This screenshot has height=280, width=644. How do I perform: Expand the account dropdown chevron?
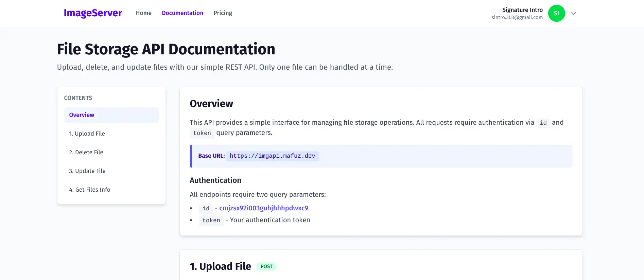[x=574, y=13]
